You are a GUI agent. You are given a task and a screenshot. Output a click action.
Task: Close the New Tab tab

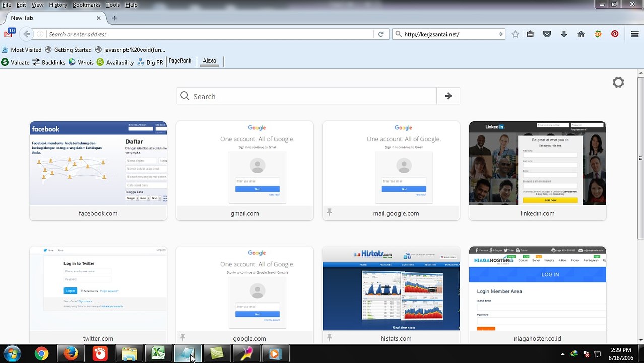(x=99, y=18)
